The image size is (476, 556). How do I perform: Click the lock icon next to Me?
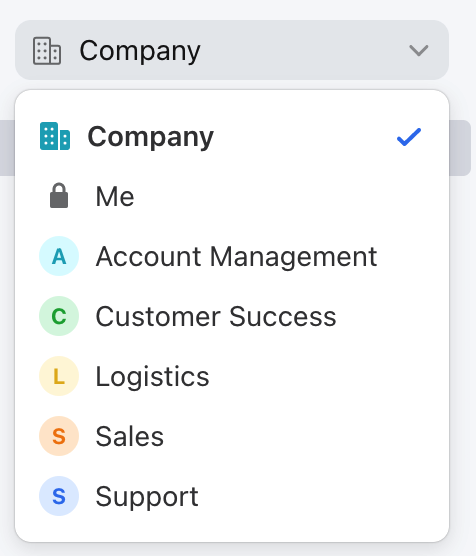[59, 195]
